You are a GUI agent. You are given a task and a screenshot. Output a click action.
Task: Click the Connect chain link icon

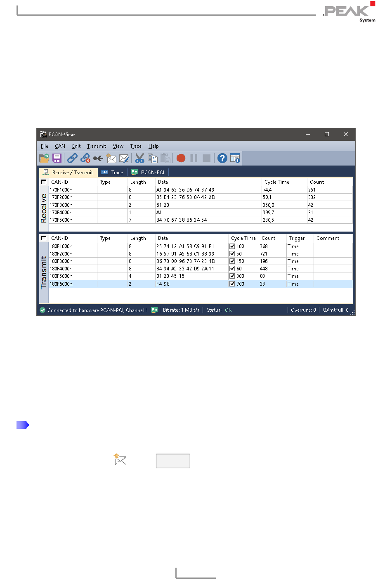tap(72, 158)
